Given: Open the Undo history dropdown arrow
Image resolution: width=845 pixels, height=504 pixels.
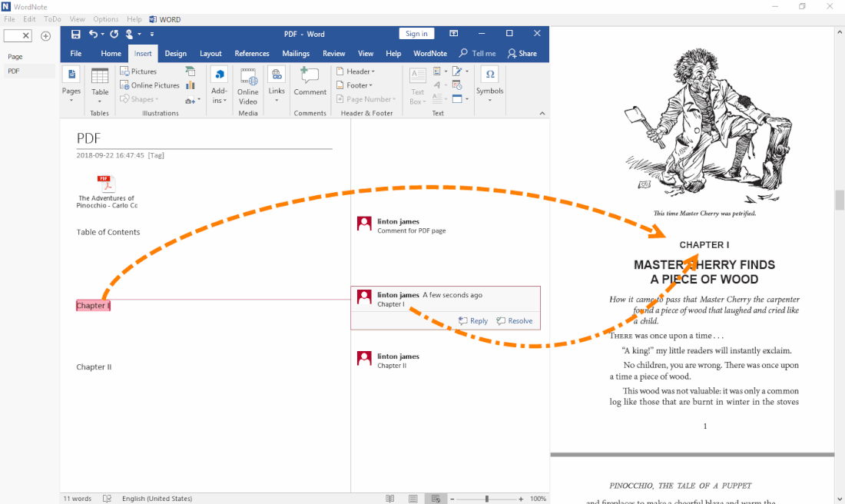Looking at the screenshot, I should coord(102,34).
